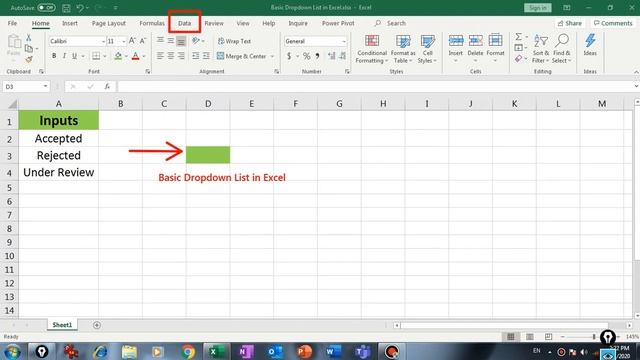Toggle Middle Align vertical alignment
This screenshot has width=640, height=360.
pyautogui.click(x=171, y=41)
